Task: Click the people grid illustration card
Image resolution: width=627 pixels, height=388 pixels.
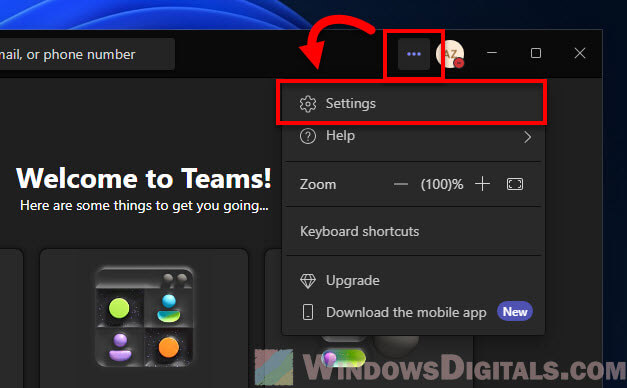Action: (x=144, y=318)
